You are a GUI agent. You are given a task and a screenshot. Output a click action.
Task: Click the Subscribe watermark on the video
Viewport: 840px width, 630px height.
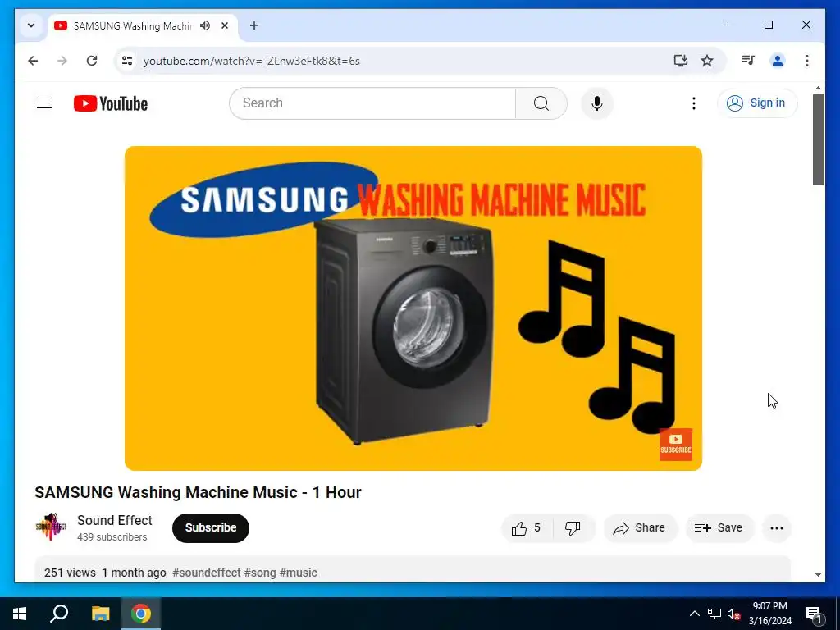[x=676, y=444]
